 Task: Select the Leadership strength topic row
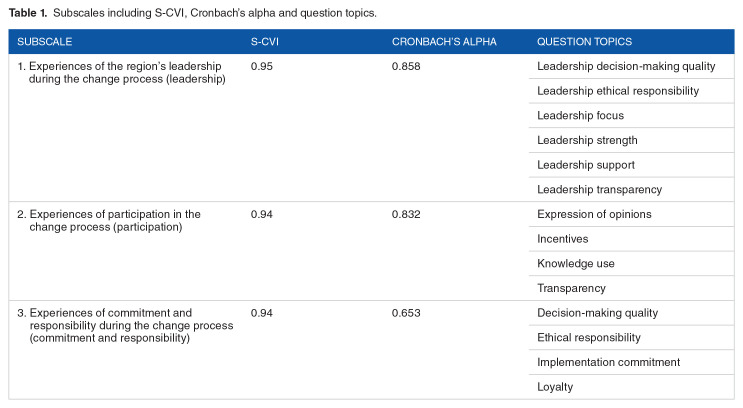pyautogui.click(x=587, y=140)
